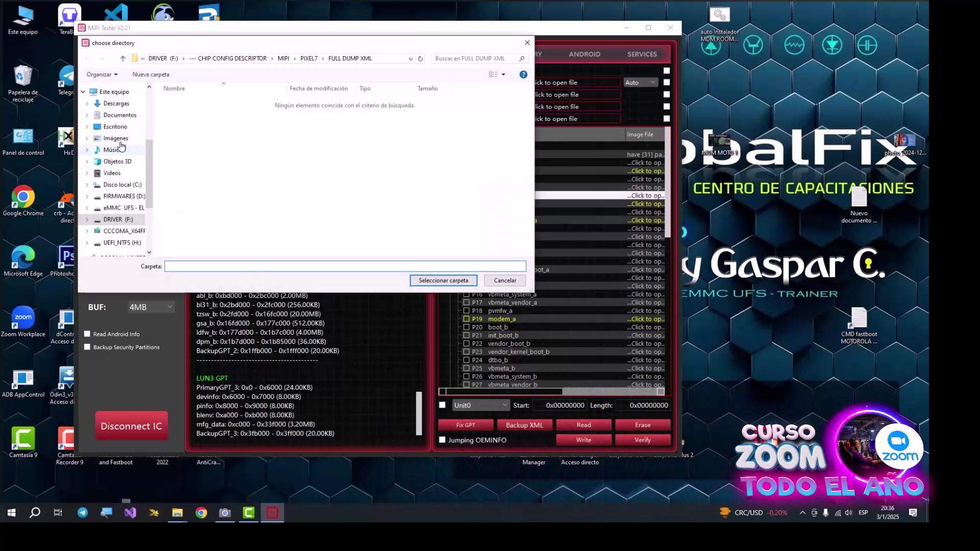Switch to Camtasia on the taskbar

(249, 513)
